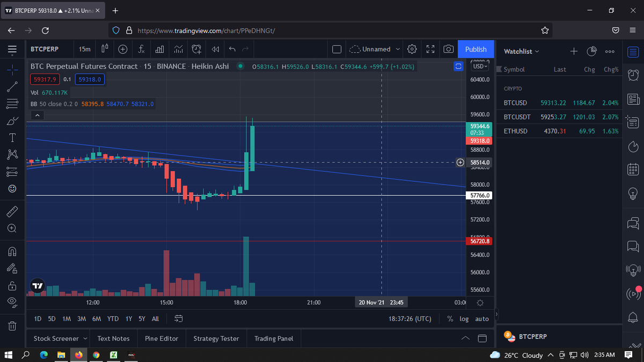Open the Watchlist name dropdown
Viewport: 644px width, 362px height.
coord(522,51)
